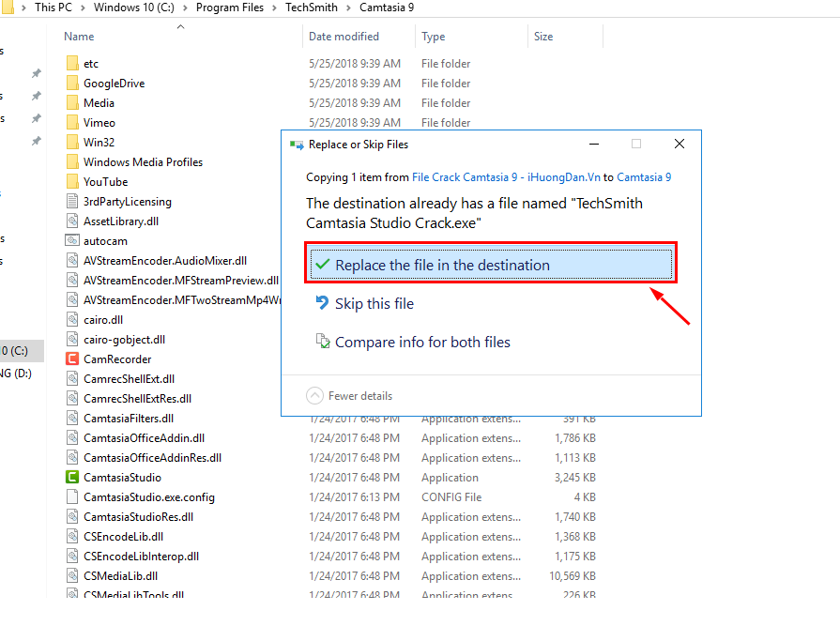Toggle Name column sort arrow
The image size is (840, 641).
pos(180,27)
